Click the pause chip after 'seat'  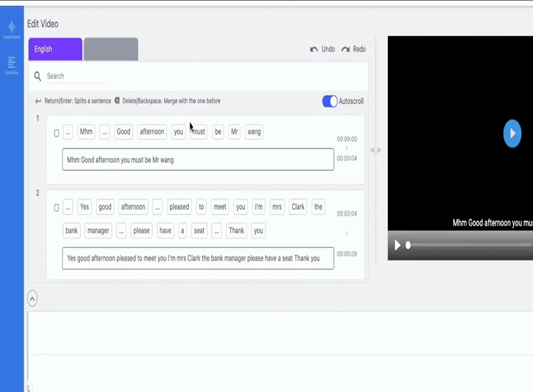click(x=217, y=231)
